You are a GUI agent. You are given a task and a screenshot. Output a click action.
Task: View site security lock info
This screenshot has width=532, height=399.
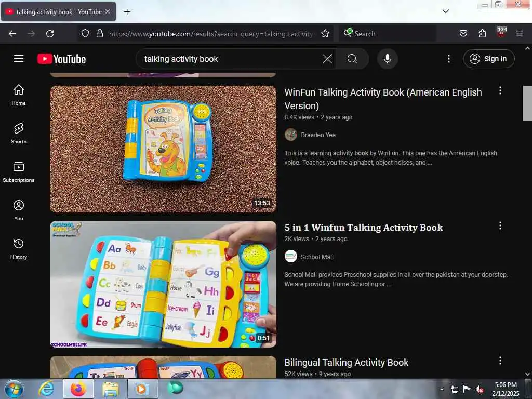(99, 33)
